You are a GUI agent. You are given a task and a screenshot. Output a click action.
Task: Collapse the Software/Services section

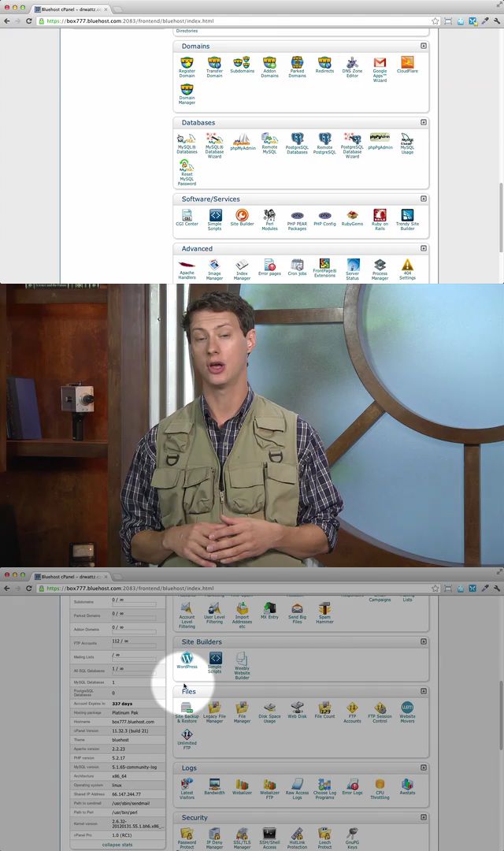click(424, 199)
